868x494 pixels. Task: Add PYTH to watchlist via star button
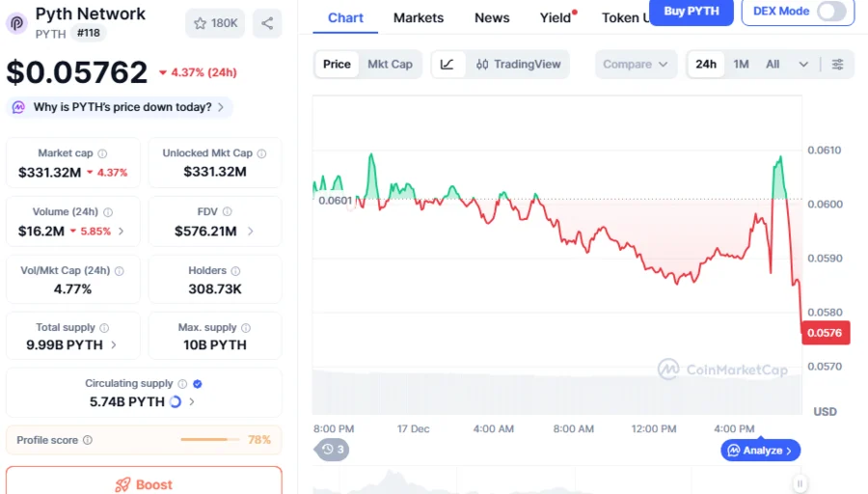click(214, 23)
